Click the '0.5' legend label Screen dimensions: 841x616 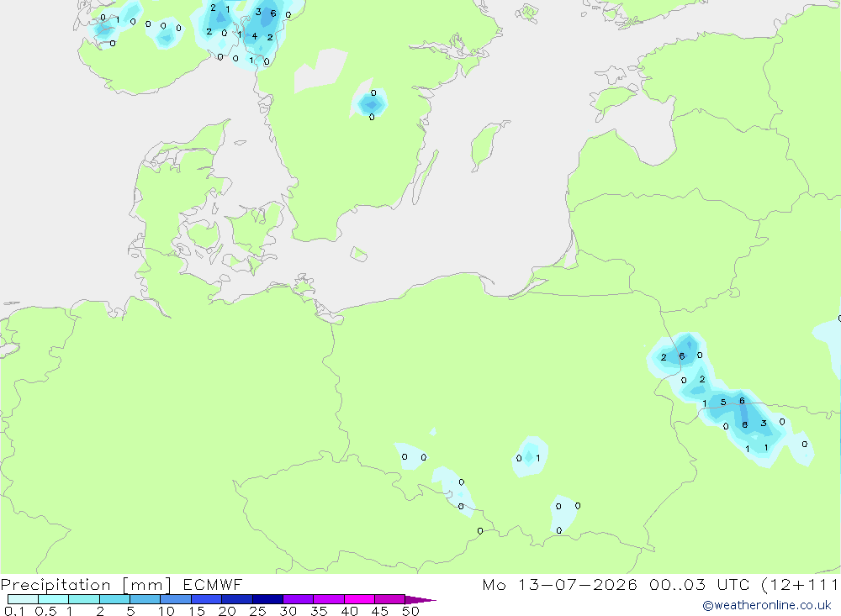point(45,611)
